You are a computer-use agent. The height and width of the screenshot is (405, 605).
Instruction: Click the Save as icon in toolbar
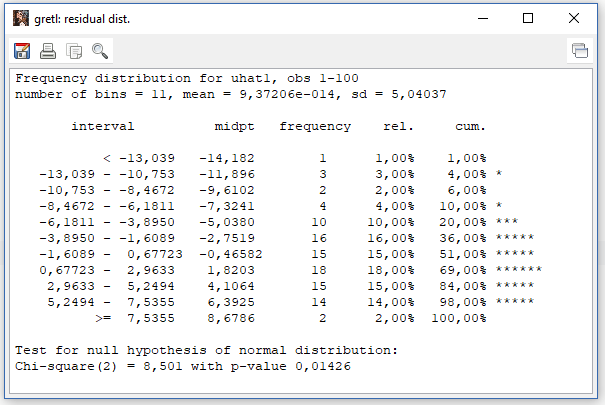click(22, 50)
